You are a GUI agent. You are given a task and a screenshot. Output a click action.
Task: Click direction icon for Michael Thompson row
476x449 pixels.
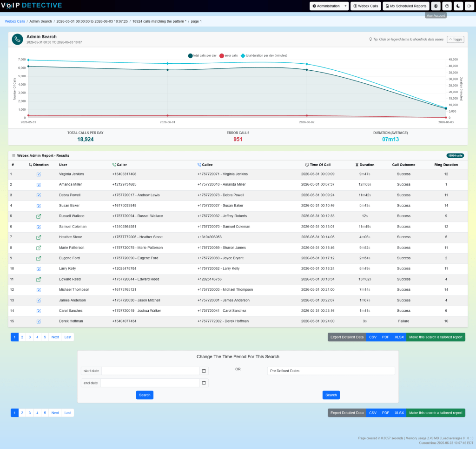coord(39,290)
